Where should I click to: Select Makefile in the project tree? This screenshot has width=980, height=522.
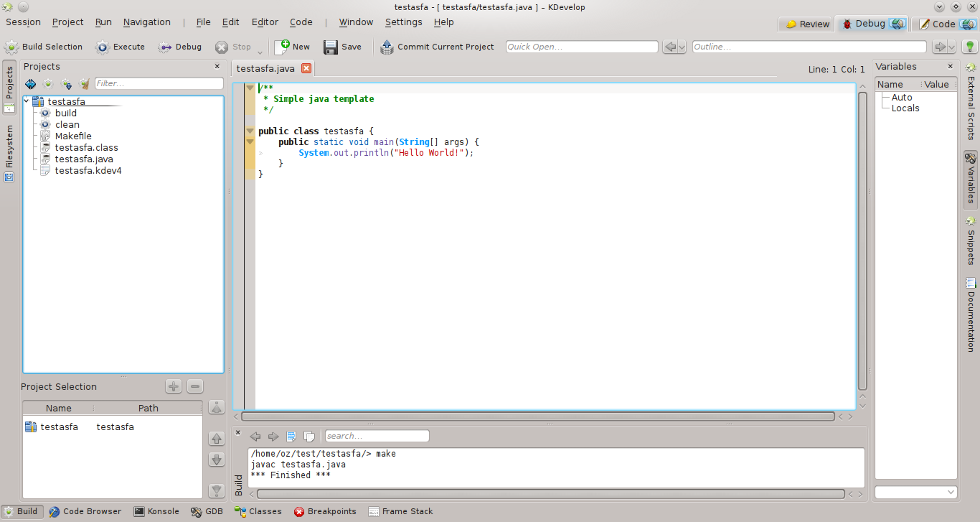(73, 136)
